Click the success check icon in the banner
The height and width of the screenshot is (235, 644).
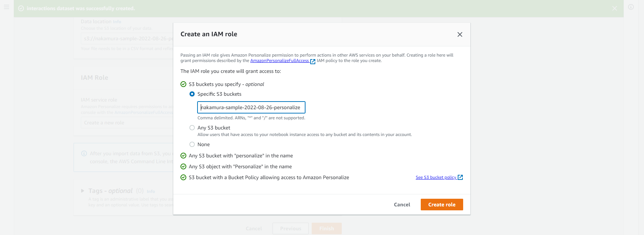(21, 8)
